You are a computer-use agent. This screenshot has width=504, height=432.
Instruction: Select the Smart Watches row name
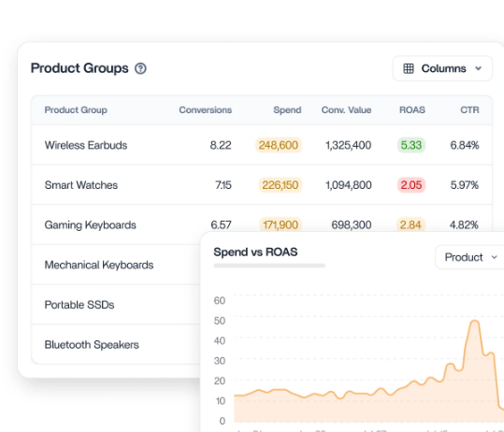click(81, 185)
